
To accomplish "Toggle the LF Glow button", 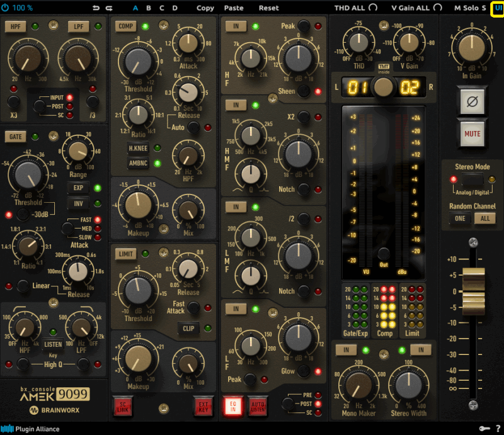I will pyautogui.click(x=304, y=371).
